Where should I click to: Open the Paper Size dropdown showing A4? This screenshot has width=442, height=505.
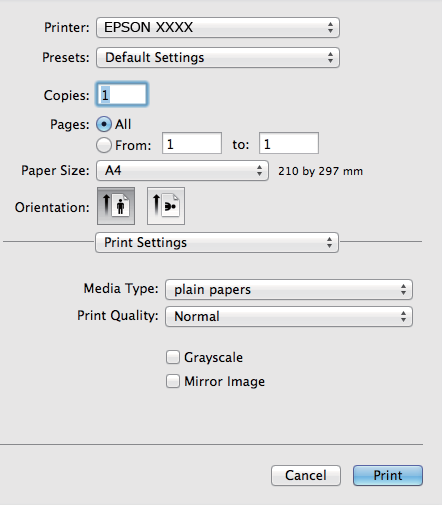pyautogui.click(x=182, y=171)
